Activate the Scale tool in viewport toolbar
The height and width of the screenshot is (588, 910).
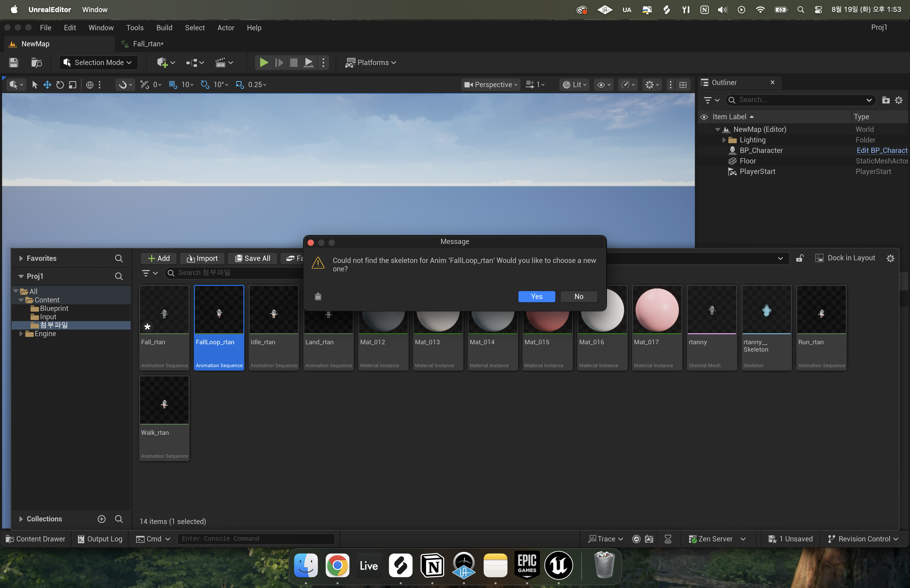(x=73, y=85)
